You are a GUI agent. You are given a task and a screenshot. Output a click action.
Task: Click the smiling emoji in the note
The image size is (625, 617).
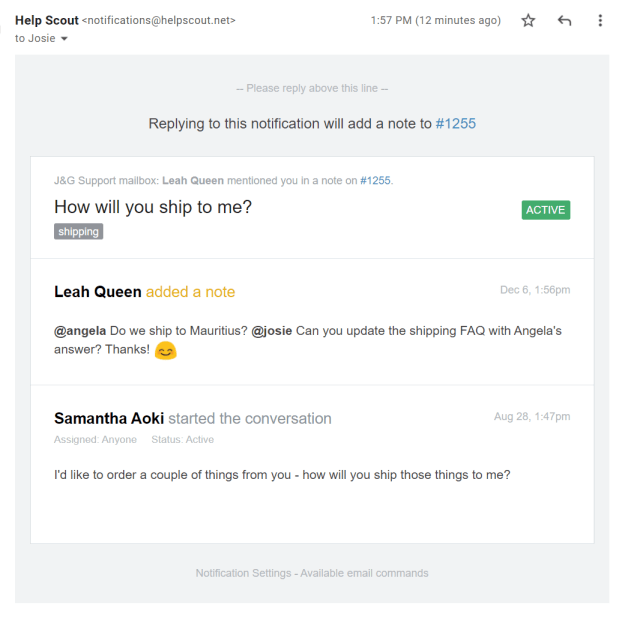point(166,351)
